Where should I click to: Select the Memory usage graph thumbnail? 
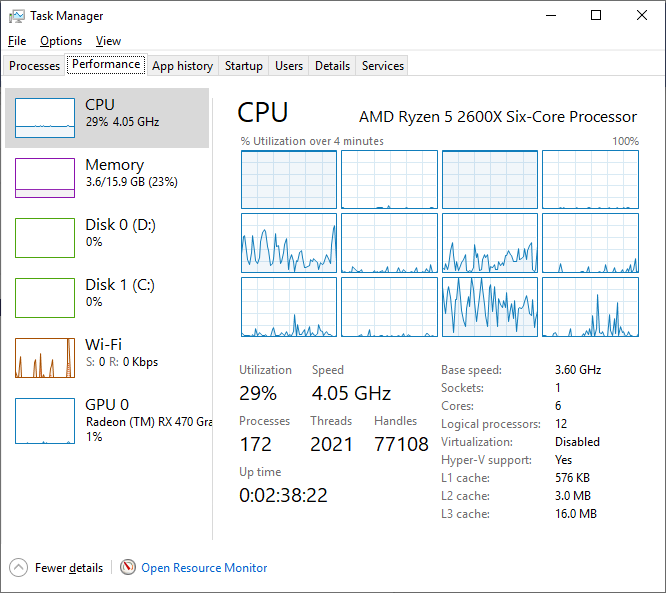point(45,178)
